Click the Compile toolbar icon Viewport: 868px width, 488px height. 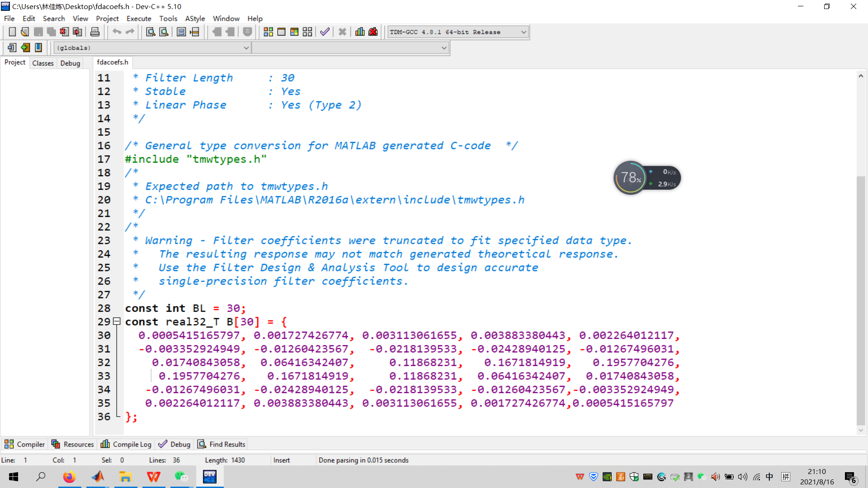pos(268,32)
